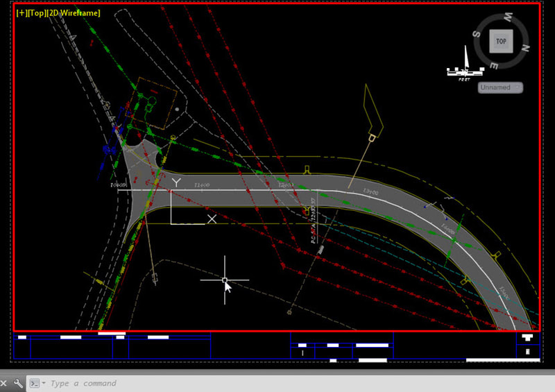Image resolution: width=555 pixels, height=392 pixels.
Task: Open command line customize wrench
Action: (18, 383)
